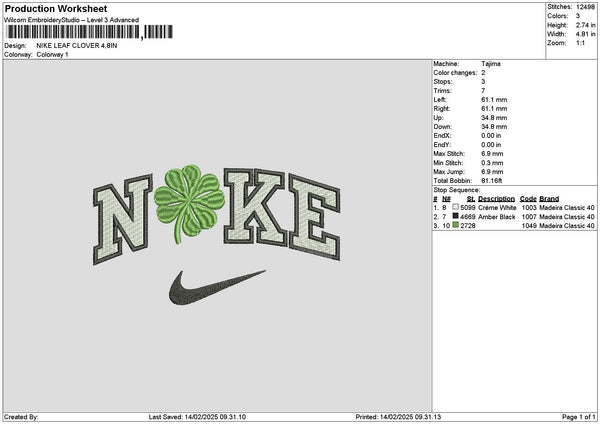
Task: Click the 'Page 1 of 1' footer text
Action: pos(579,417)
